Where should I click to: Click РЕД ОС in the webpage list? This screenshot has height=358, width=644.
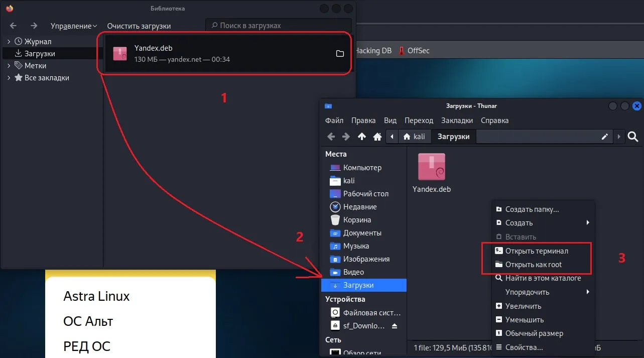[x=87, y=346]
